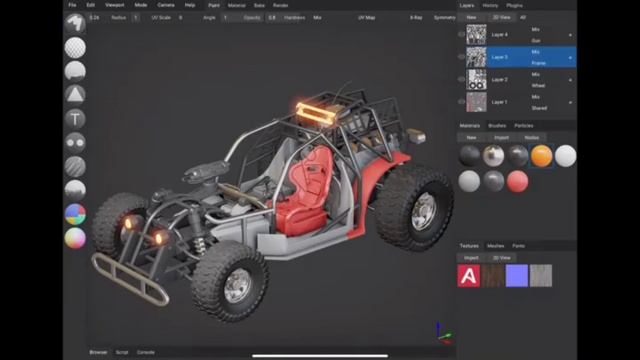640x360 pixels.
Task: Open the Viewport menu
Action: tap(115, 5)
